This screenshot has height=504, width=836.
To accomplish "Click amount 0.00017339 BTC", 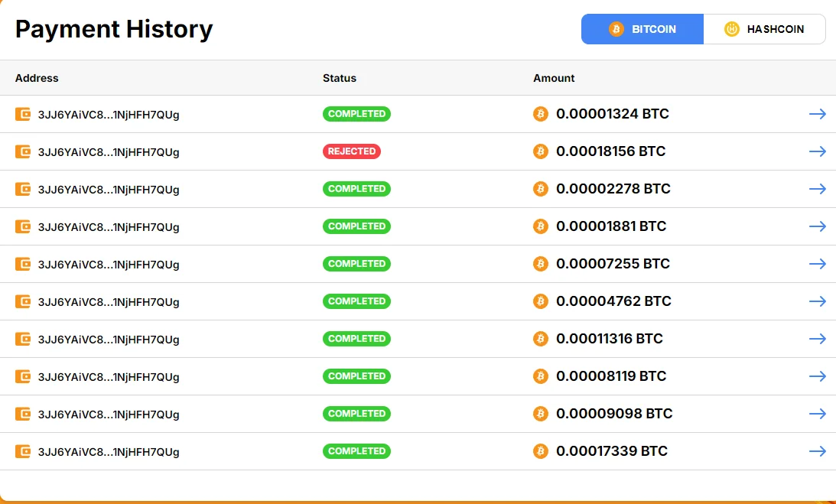I will click(612, 451).
